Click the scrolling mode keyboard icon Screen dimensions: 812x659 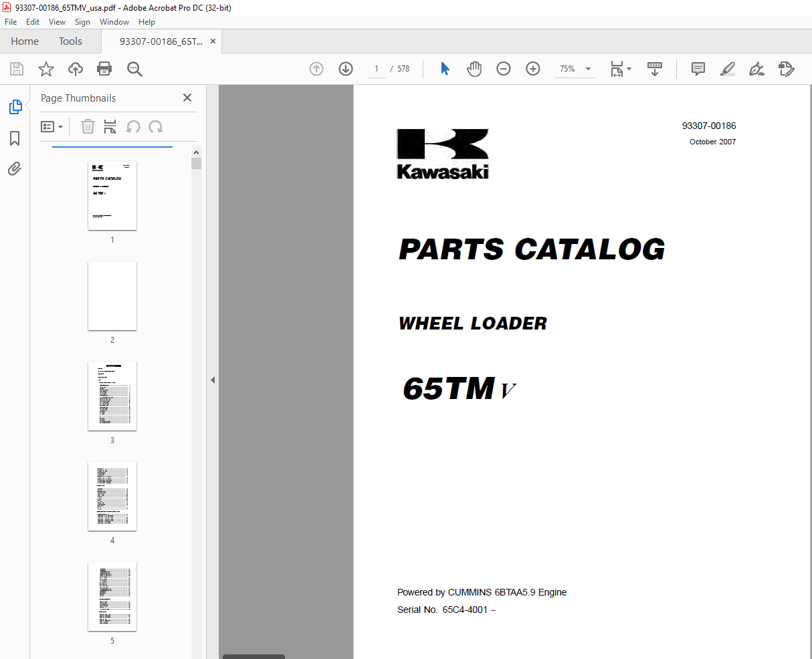click(655, 69)
